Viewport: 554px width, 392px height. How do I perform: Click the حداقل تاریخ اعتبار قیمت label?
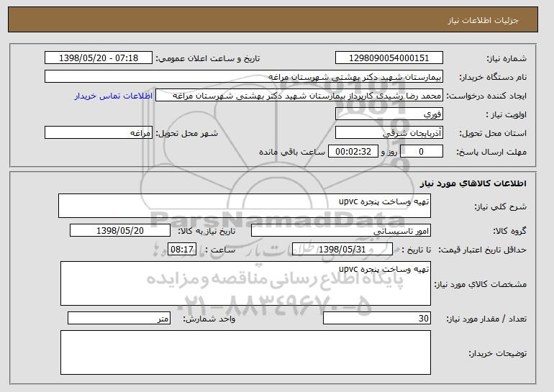click(x=483, y=250)
